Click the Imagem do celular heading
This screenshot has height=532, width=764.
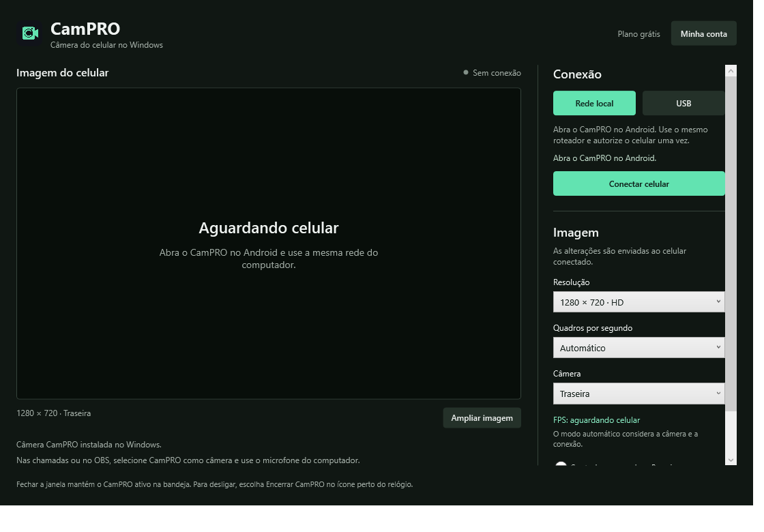62,72
